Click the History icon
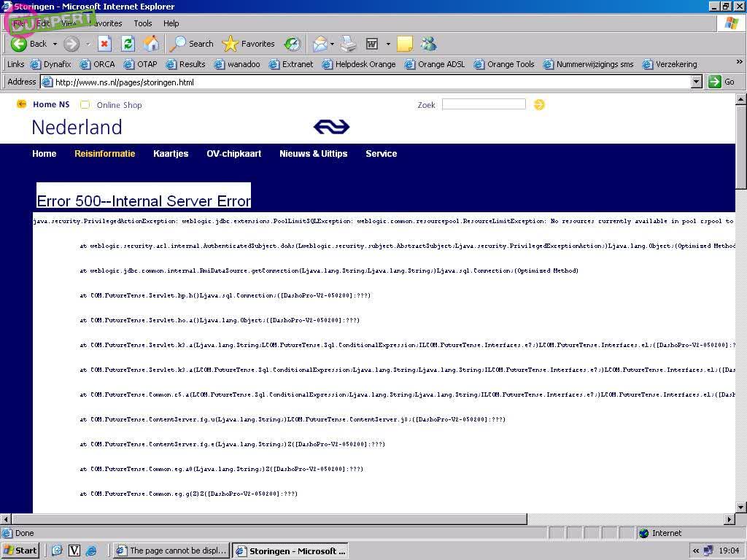747x560 pixels. 293,44
